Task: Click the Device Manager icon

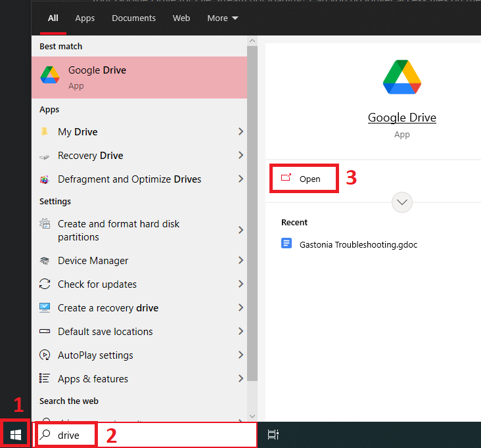Action: point(45,261)
